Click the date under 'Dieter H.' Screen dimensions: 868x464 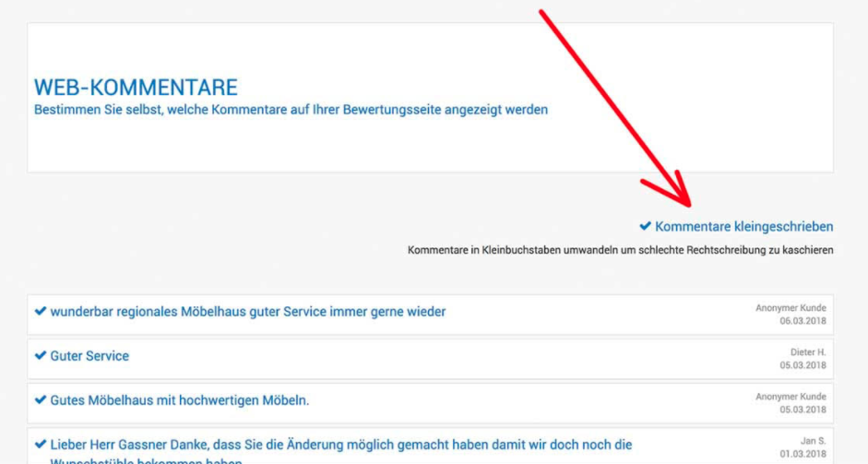click(x=803, y=365)
